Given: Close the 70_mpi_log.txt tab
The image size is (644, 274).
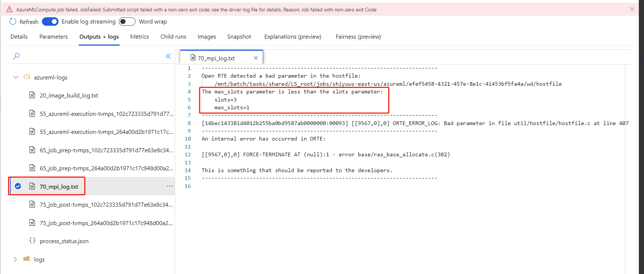Looking at the screenshot, I should click(256, 58).
